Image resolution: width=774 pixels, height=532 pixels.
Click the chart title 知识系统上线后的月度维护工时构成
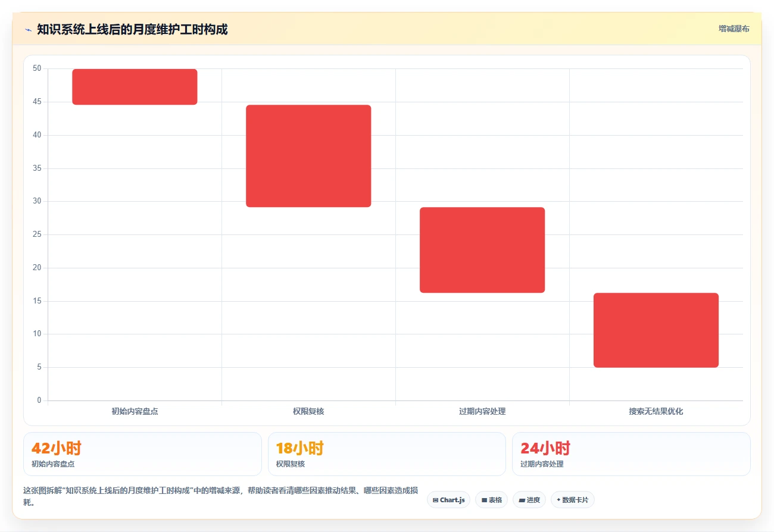point(132,29)
